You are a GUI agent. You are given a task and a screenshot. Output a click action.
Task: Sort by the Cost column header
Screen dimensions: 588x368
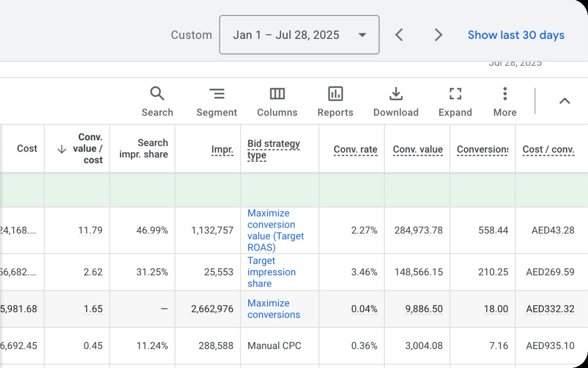coord(27,149)
